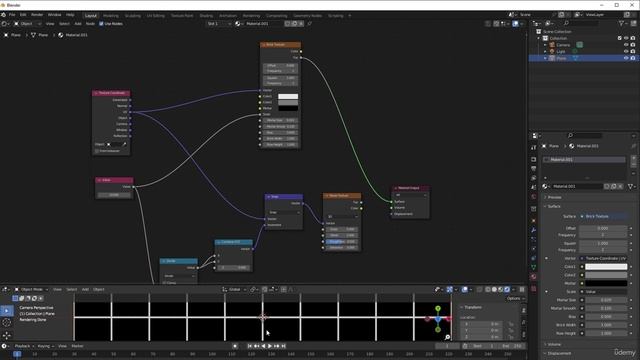This screenshot has width=640, height=360.
Task: Expand the Camera item in outliner
Action: tap(545, 45)
